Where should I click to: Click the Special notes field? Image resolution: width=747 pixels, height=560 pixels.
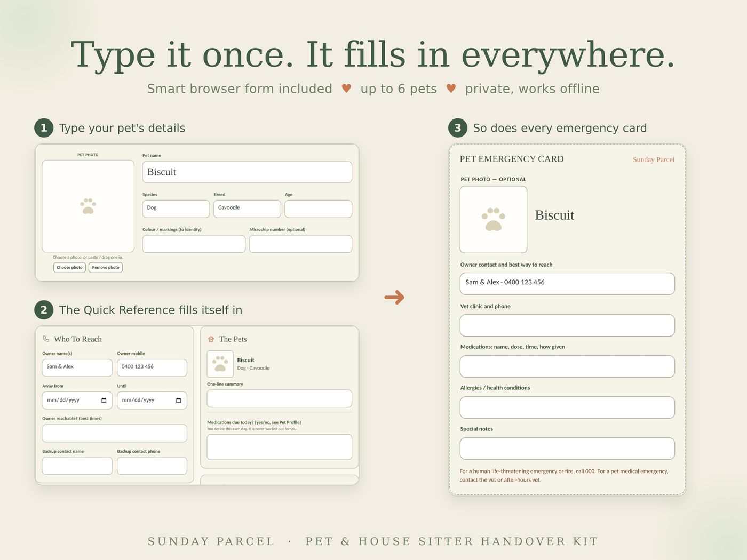[567, 449]
